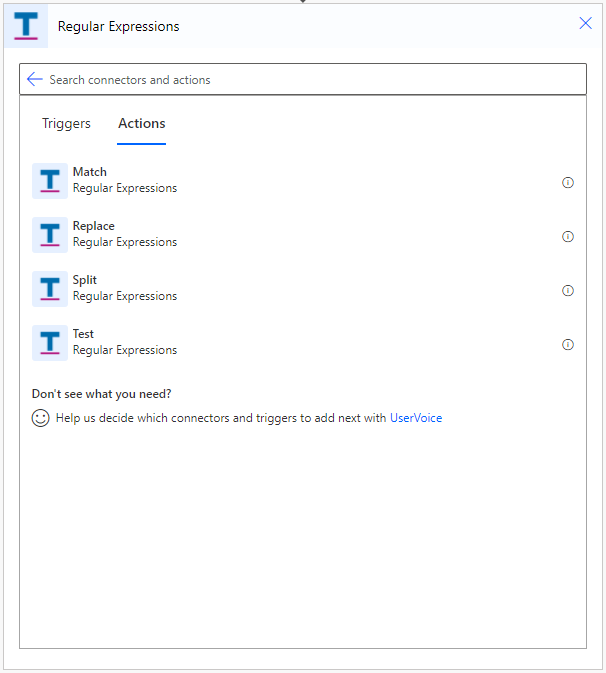Choose the Split Regular Expressions action
Viewport: 606px width, 673px height.
pos(303,289)
